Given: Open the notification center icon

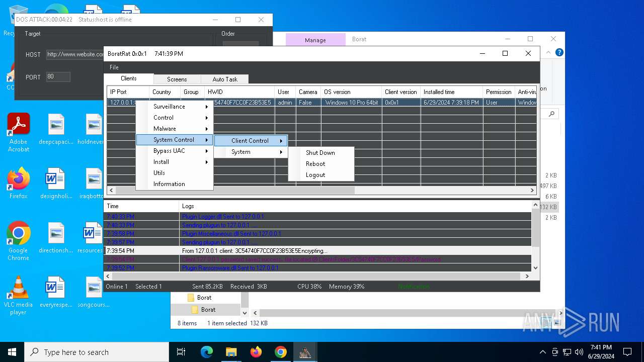Looking at the screenshot, I should pos(627,352).
